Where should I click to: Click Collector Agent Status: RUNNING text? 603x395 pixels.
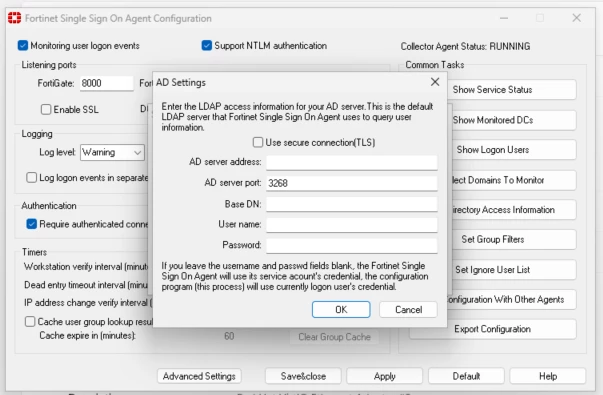tap(465, 46)
